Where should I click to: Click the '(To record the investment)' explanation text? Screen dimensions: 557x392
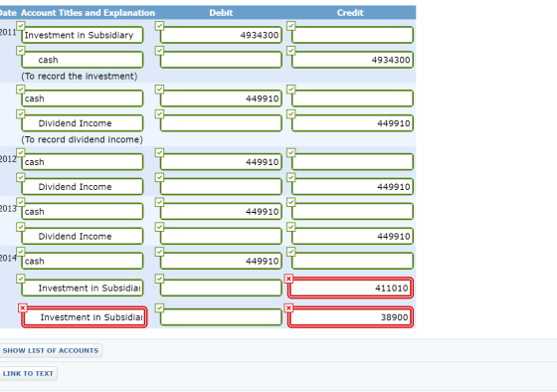[80, 76]
